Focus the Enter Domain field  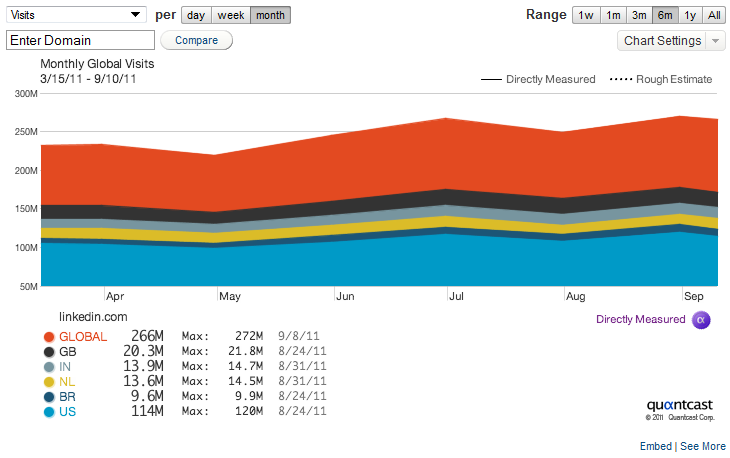[x=80, y=40]
